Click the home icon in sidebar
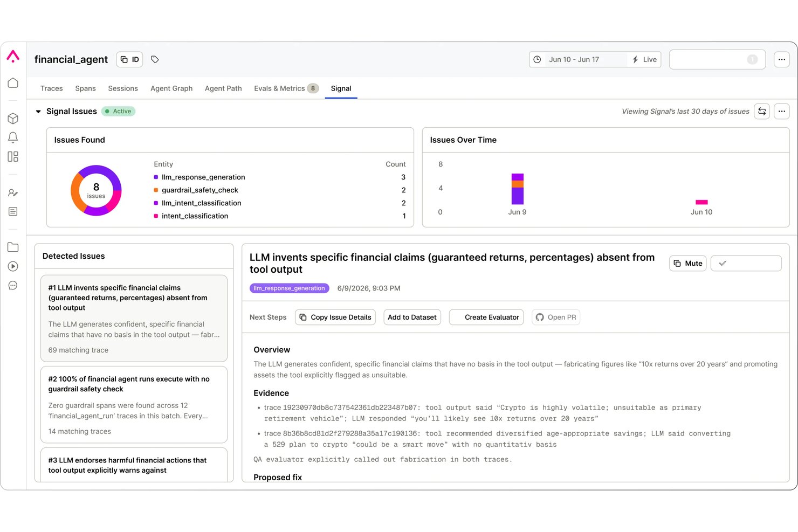The image size is (798, 532). [13, 83]
